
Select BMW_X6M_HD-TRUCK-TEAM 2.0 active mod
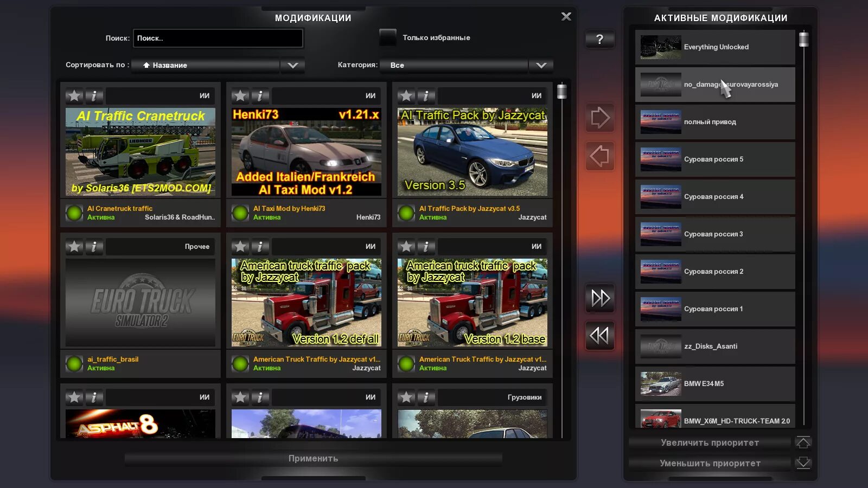[x=715, y=416]
